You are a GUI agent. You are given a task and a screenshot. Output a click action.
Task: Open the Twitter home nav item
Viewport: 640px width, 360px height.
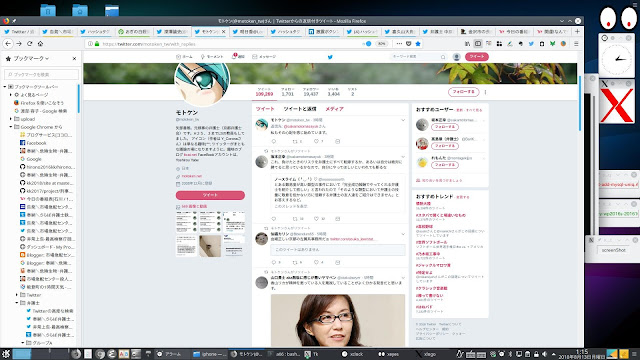coord(184,57)
